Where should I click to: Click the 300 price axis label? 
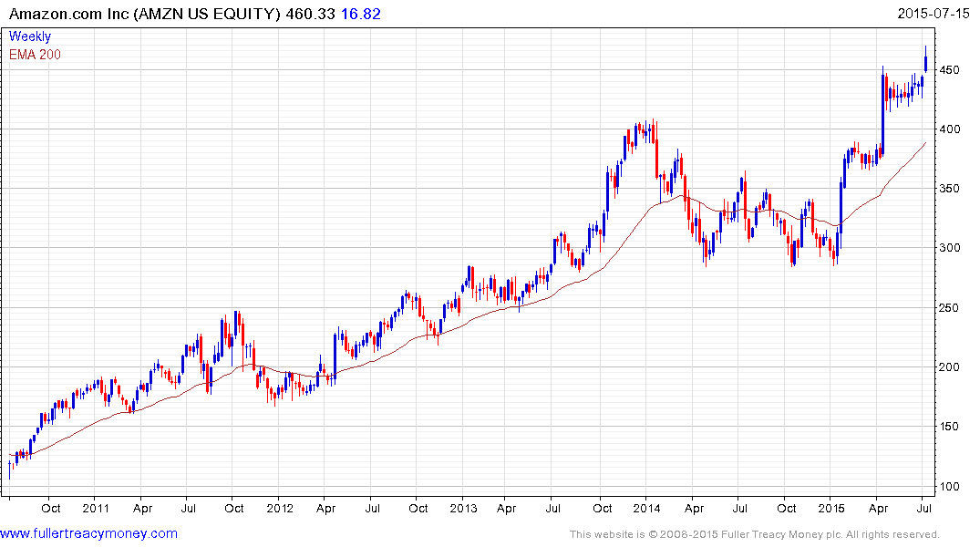tap(949, 248)
